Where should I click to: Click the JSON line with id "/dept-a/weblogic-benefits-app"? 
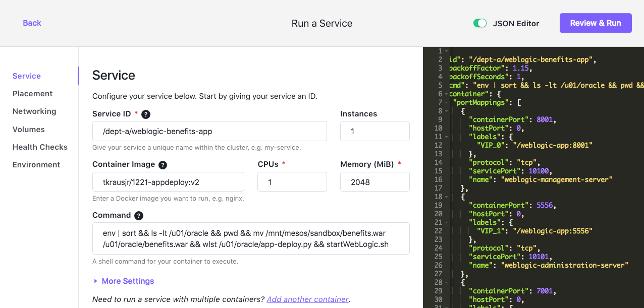pyautogui.click(x=523, y=60)
